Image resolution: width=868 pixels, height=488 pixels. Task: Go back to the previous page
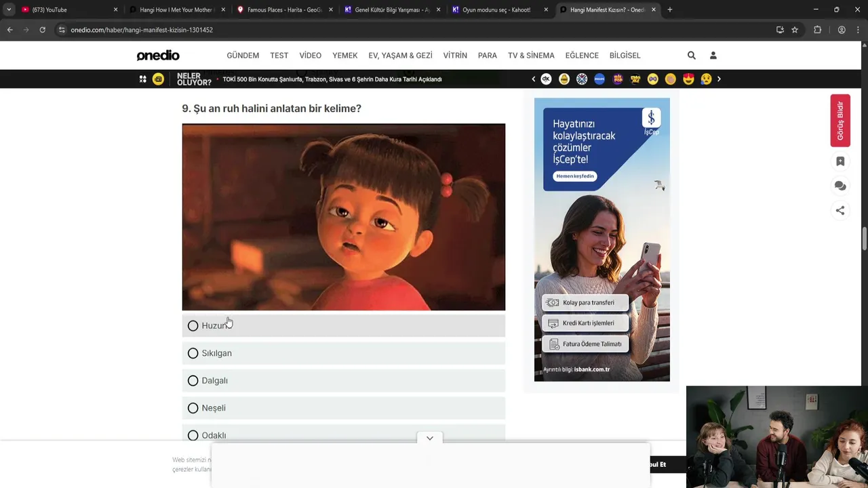[x=9, y=30]
